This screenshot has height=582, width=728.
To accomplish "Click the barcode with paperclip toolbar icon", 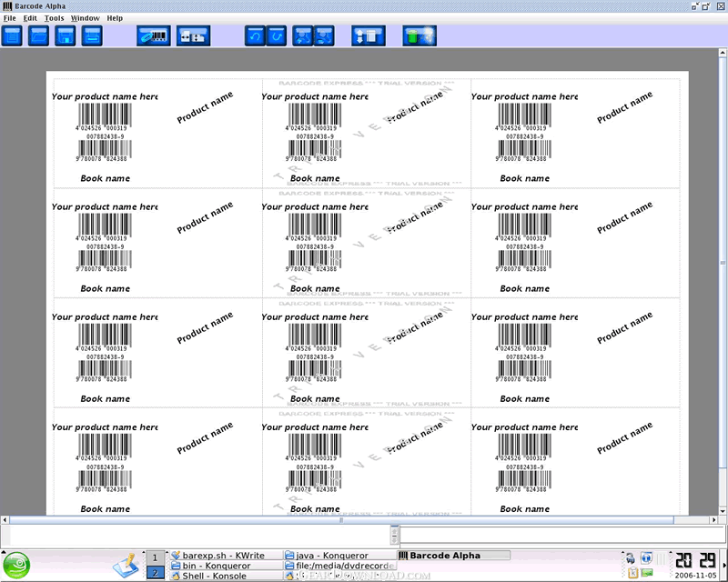I will 154,35.
